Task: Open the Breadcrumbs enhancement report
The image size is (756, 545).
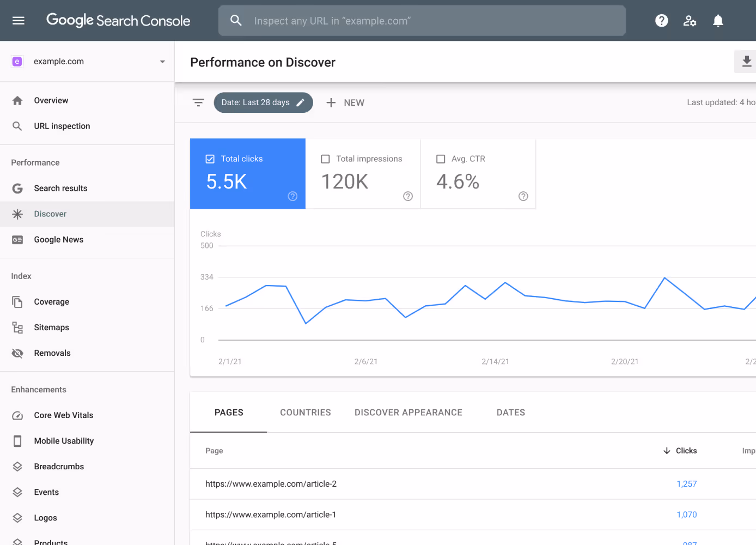Action: pyautogui.click(x=87, y=467)
